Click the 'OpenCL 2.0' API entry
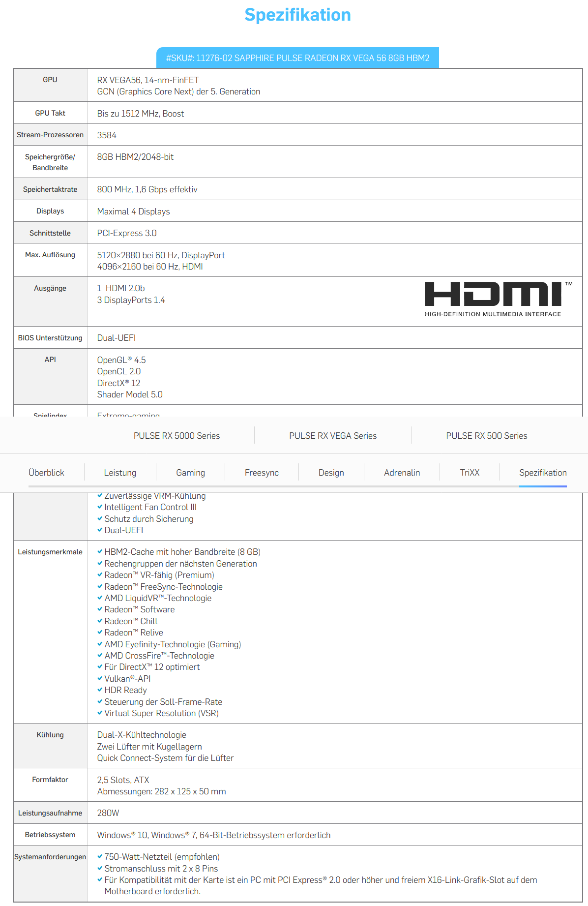The width and height of the screenshot is (588, 906). click(119, 371)
